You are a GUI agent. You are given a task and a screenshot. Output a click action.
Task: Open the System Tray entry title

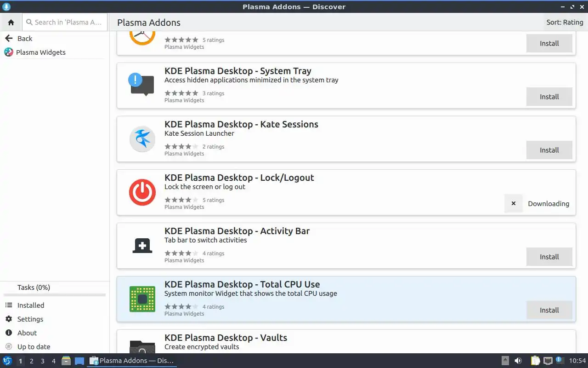tap(238, 71)
